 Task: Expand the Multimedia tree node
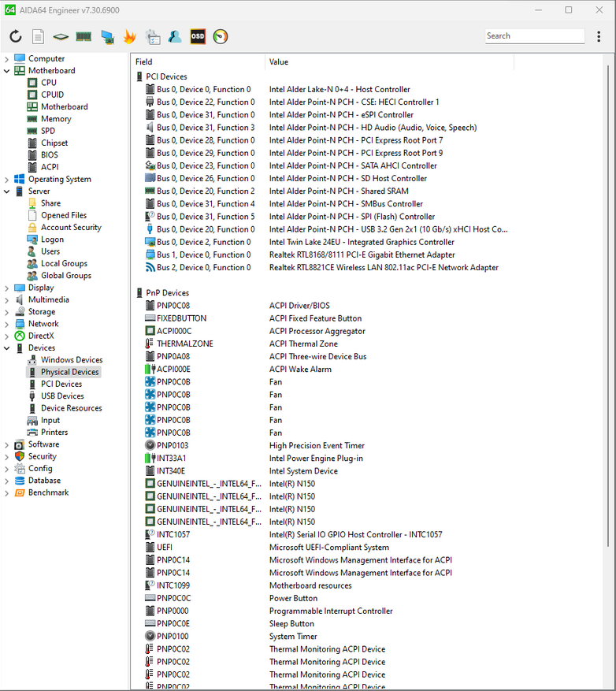(6, 299)
